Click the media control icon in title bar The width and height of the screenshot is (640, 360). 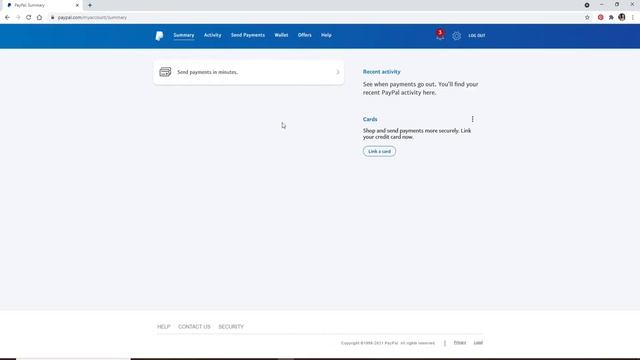pyautogui.click(x=587, y=5)
